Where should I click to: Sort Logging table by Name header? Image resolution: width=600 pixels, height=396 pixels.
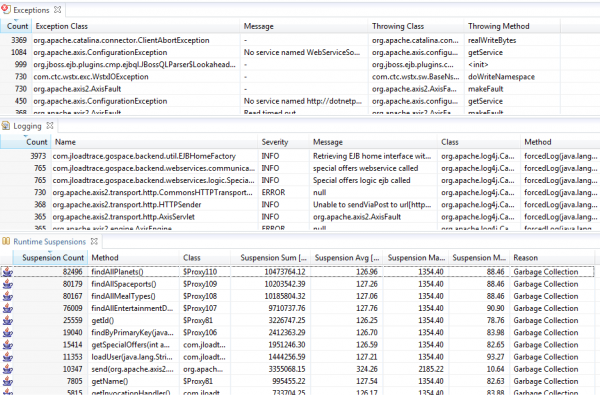pos(155,142)
